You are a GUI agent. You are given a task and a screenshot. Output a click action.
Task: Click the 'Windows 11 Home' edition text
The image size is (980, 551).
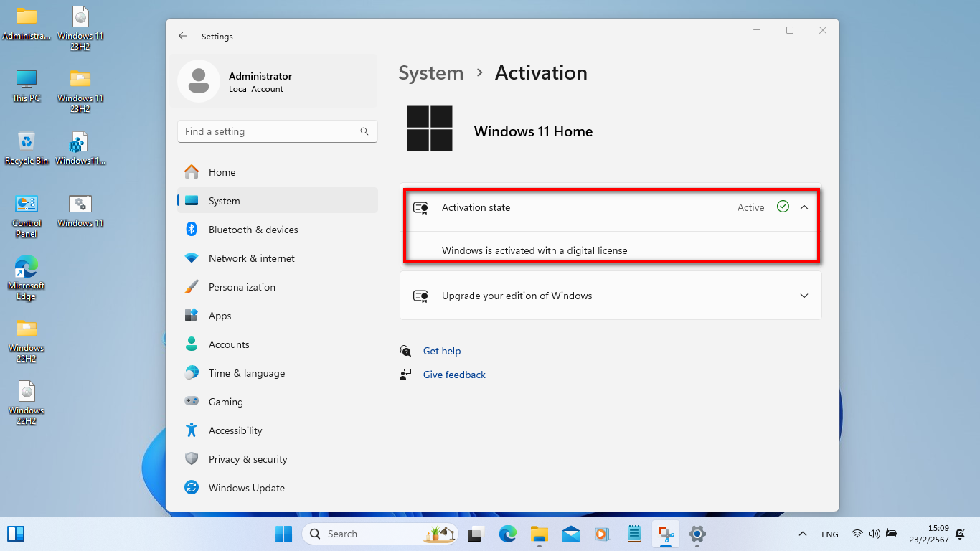(533, 131)
